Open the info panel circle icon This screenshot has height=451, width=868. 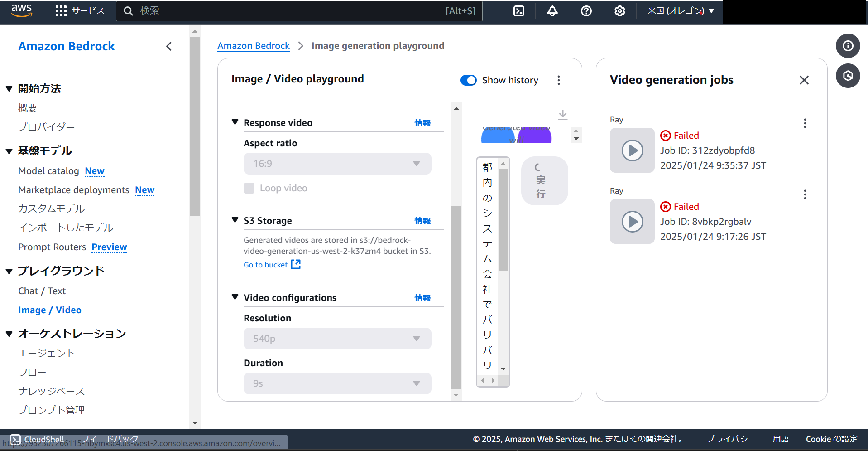coord(848,46)
